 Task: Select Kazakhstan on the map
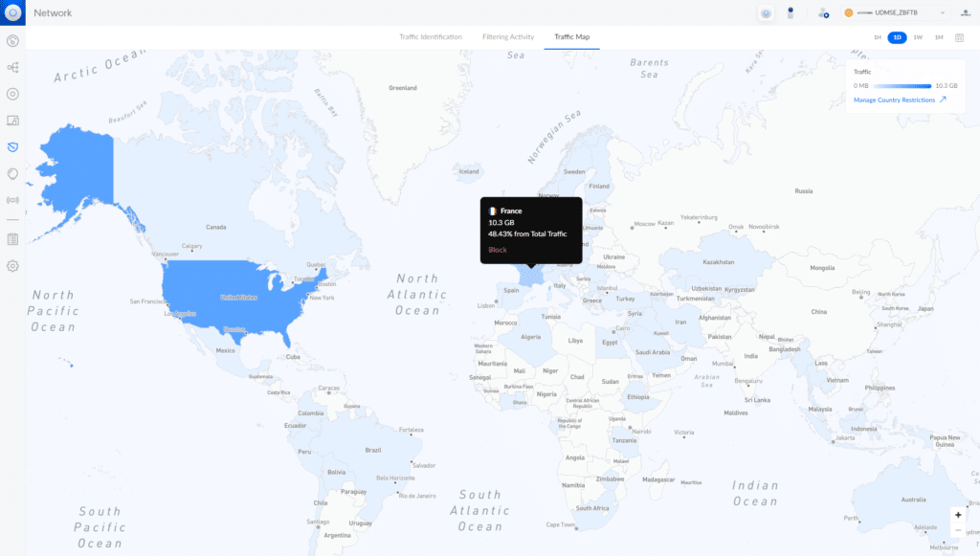point(718,262)
